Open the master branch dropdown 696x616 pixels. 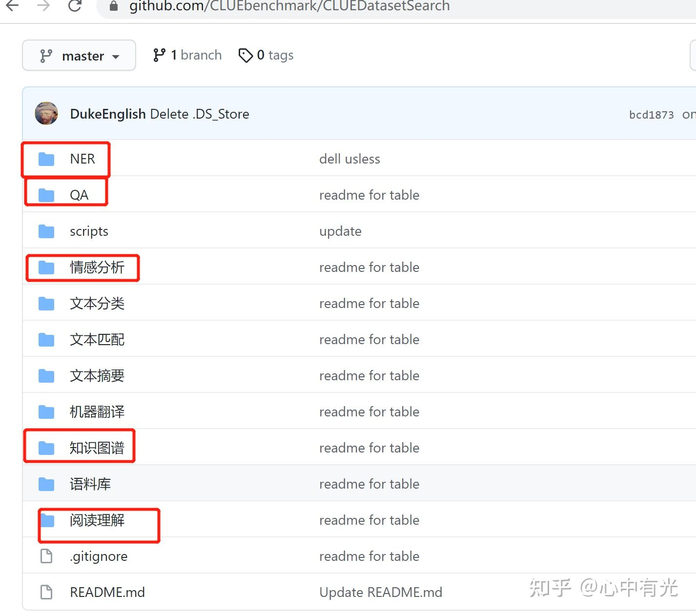[79, 56]
